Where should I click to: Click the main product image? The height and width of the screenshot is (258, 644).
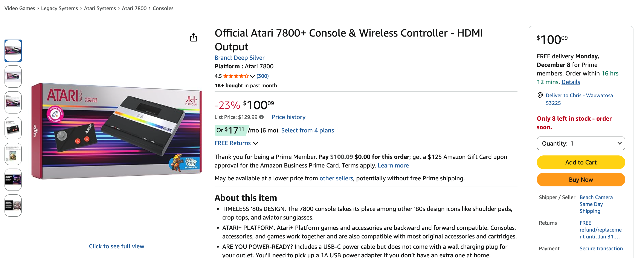click(116, 131)
